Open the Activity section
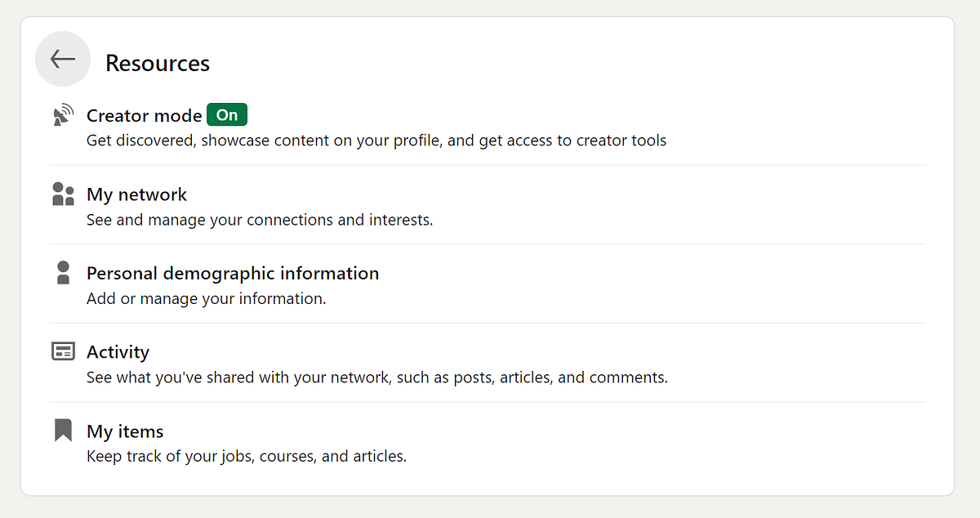The height and width of the screenshot is (518, 980). [x=118, y=352]
